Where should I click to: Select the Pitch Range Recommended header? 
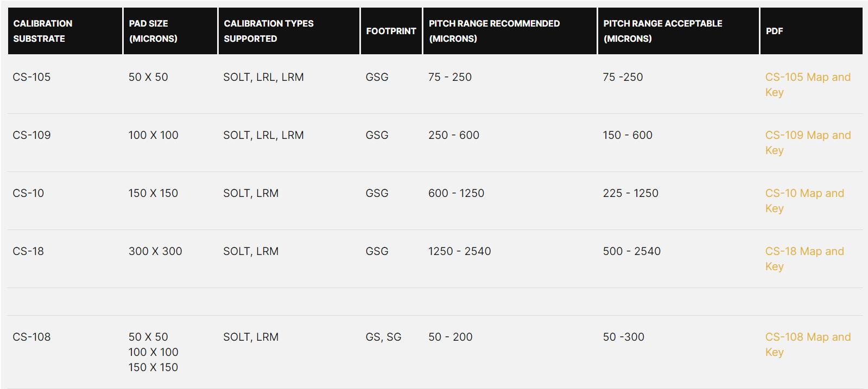point(494,31)
